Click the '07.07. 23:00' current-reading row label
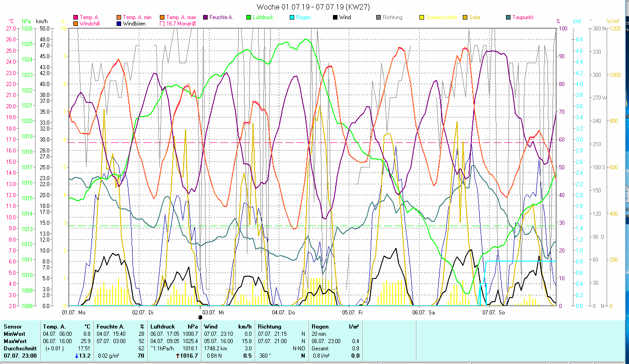 point(20,356)
